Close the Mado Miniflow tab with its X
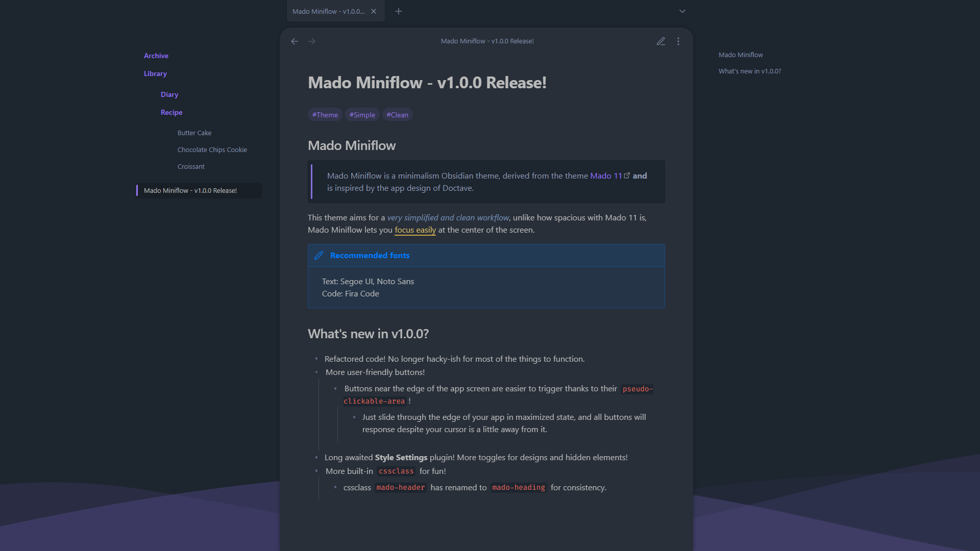The image size is (980, 551). (373, 11)
